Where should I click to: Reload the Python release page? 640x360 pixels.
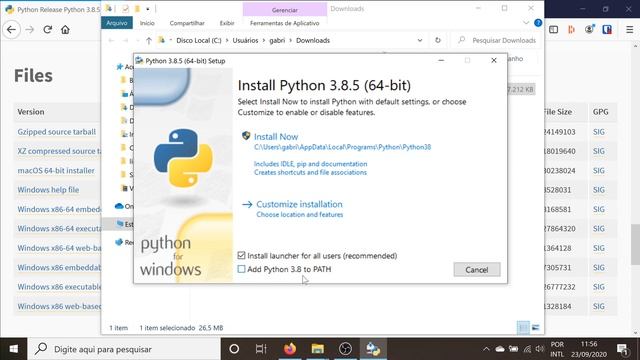(x=47, y=29)
